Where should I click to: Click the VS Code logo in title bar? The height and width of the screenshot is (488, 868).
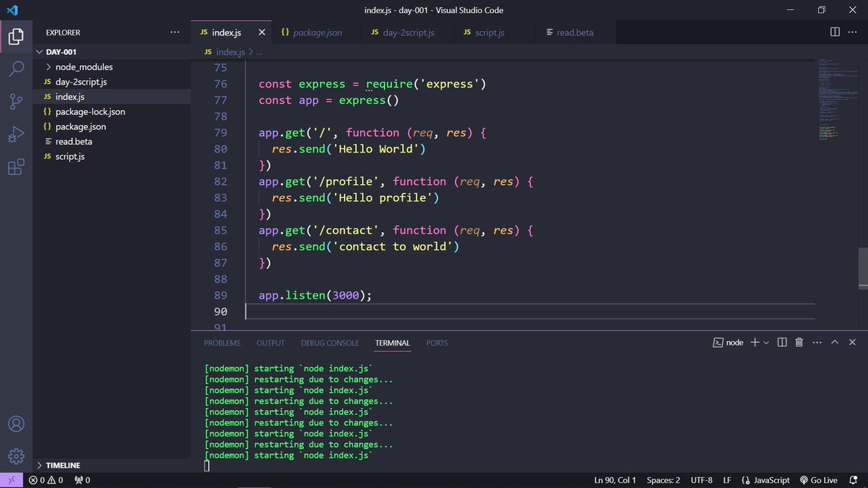click(x=12, y=10)
